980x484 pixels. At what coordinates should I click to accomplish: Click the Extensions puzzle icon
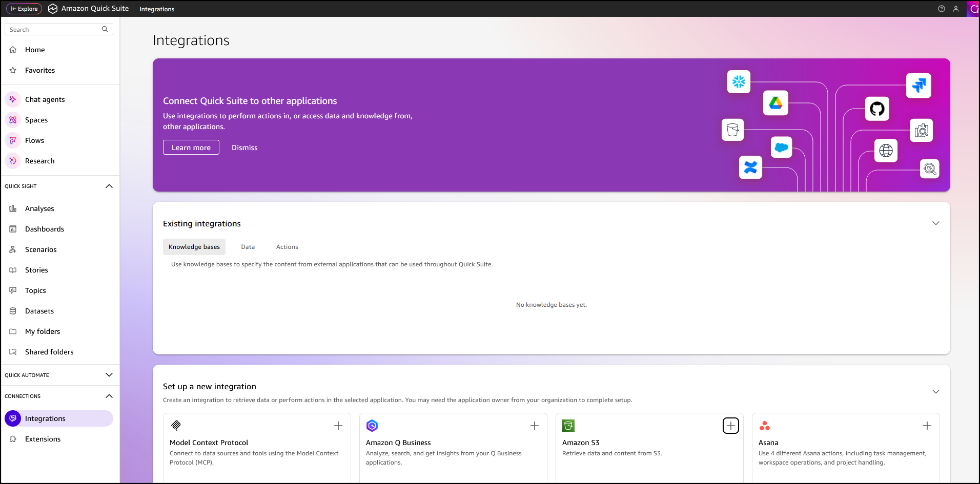[x=13, y=439]
